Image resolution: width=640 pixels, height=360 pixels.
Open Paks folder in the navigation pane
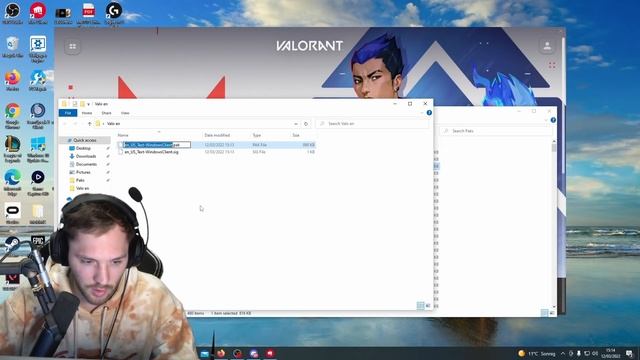pos(80,180)
